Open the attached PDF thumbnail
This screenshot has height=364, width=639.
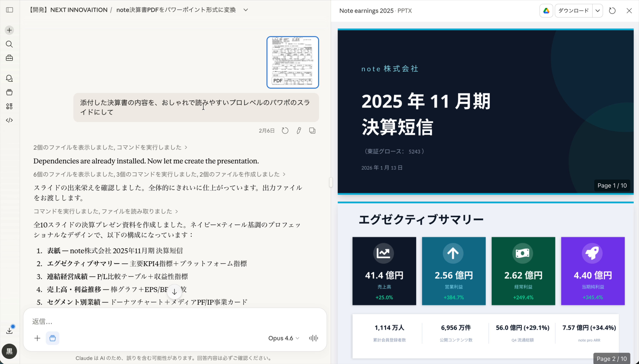coord(292,62)
